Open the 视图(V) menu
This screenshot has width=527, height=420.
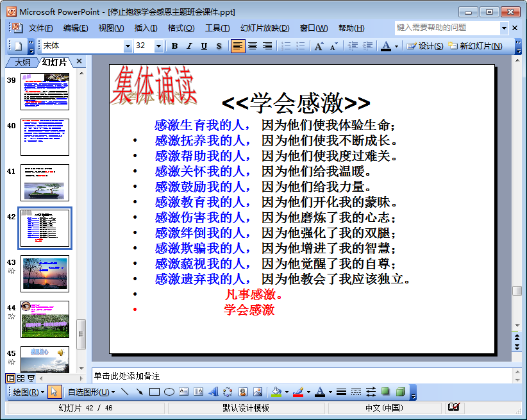(111, 28)
